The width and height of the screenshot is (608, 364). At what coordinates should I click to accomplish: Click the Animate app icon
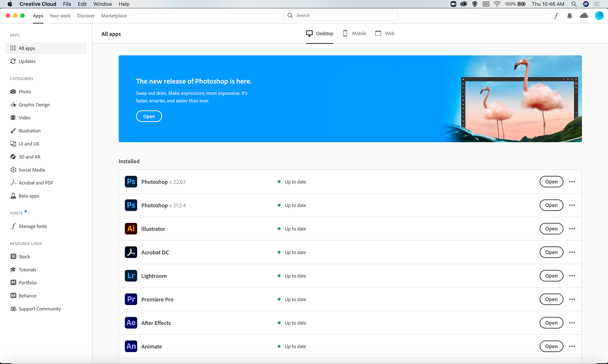coord(131,346)
